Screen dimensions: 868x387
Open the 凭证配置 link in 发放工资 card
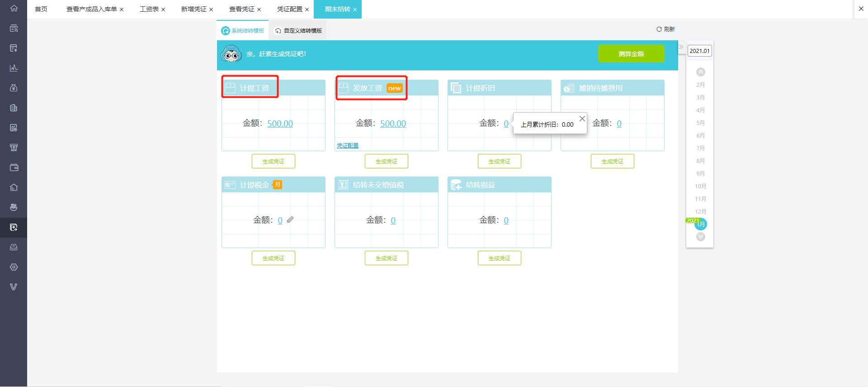click(348, 146)
